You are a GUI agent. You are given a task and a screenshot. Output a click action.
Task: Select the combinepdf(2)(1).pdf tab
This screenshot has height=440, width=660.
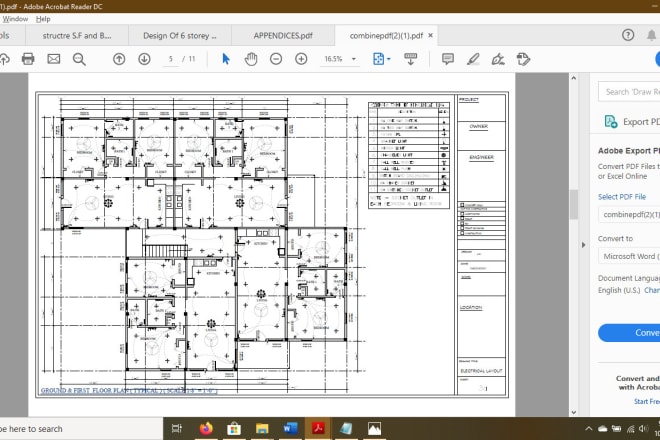(386, 36)
